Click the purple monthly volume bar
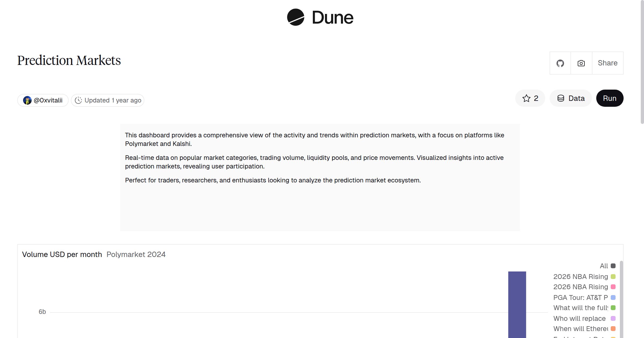Viewport: 644px width, 338px height. [x=517, y=303]
